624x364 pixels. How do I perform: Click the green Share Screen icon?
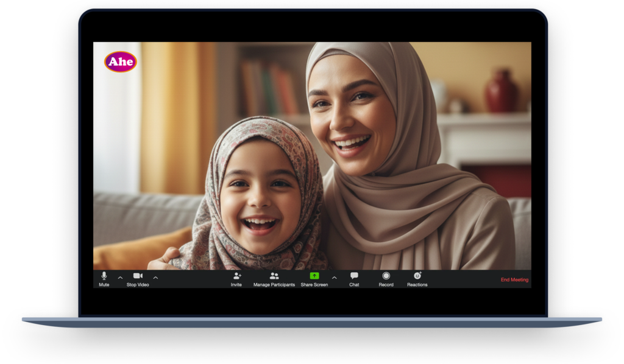click(x=314, y=276)
